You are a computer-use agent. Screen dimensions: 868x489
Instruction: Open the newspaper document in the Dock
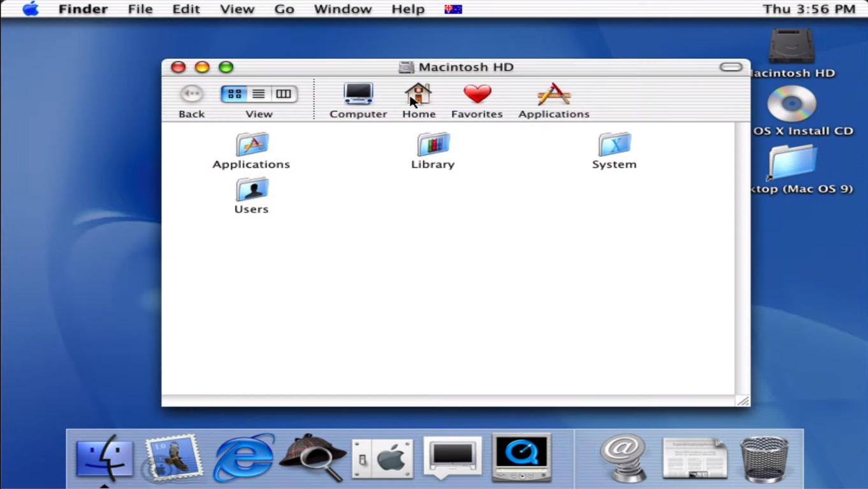(695, 457)
